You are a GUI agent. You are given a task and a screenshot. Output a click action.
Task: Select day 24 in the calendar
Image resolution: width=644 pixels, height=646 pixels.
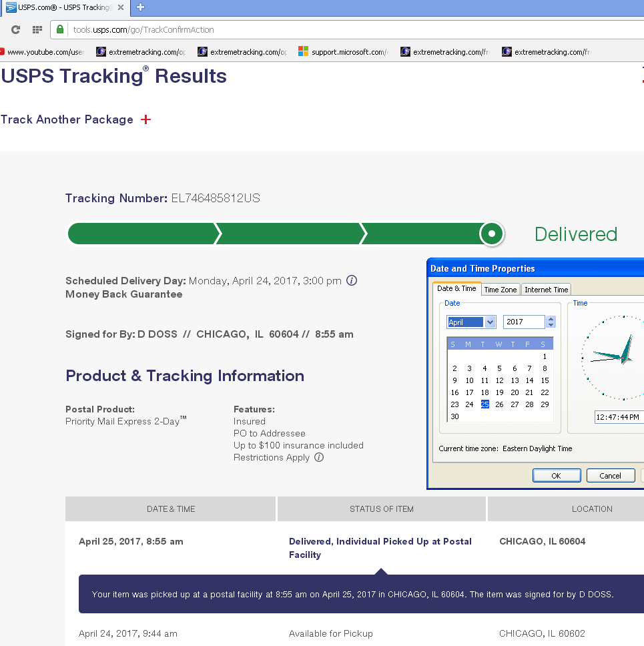[x=469, y=404]
